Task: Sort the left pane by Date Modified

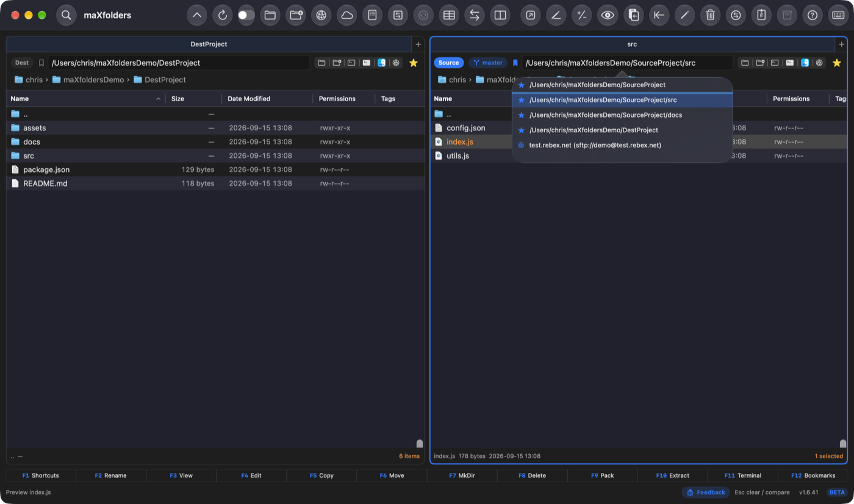Action: pos(267,99)
